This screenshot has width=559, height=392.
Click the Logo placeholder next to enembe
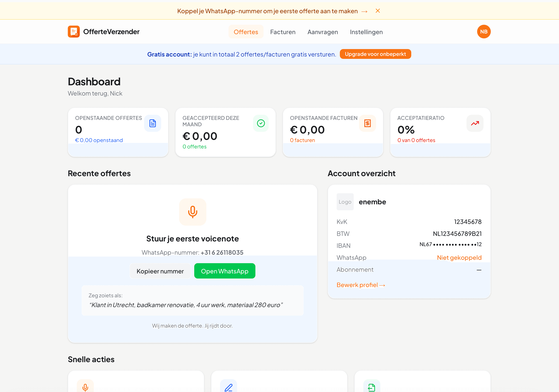(345, 202)
